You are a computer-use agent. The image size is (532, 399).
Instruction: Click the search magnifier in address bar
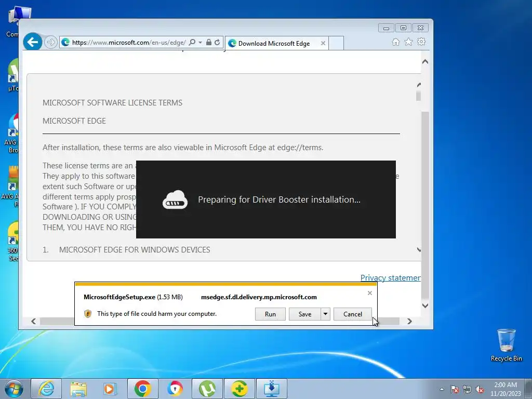192,43
